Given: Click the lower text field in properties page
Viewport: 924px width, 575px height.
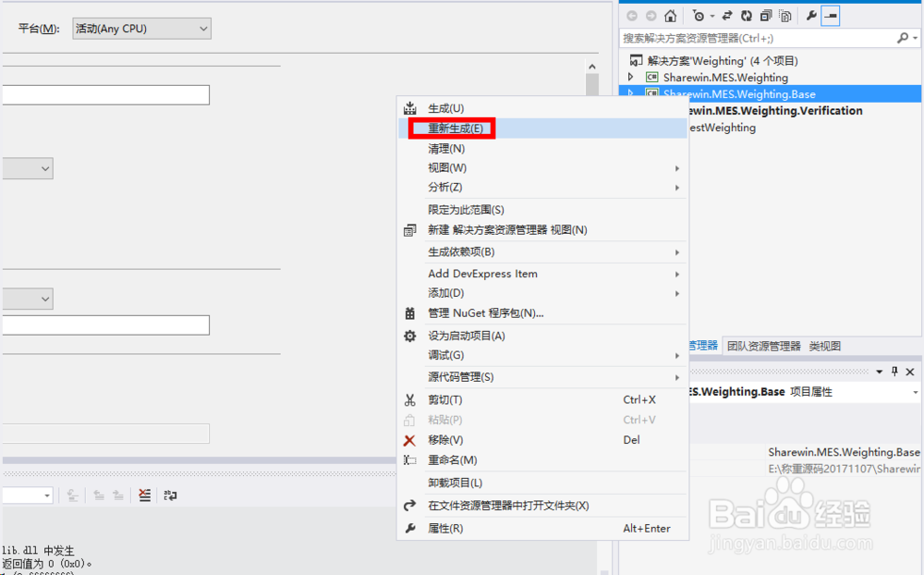Looking at the screenshot, I should [x=105, y=325].
